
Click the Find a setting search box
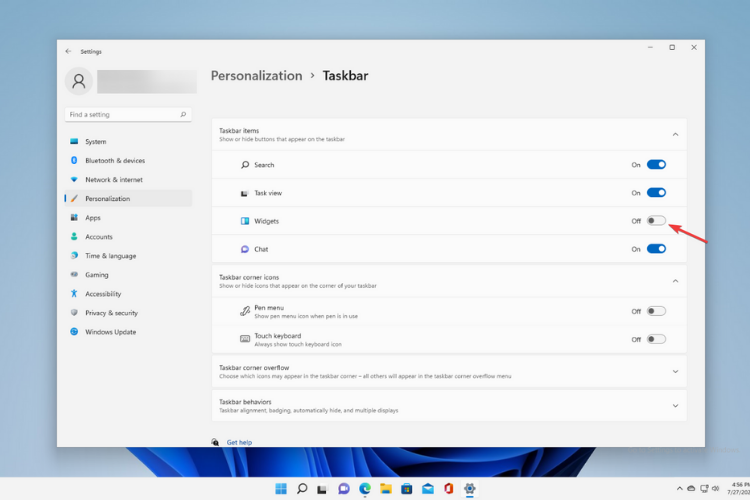122,115
